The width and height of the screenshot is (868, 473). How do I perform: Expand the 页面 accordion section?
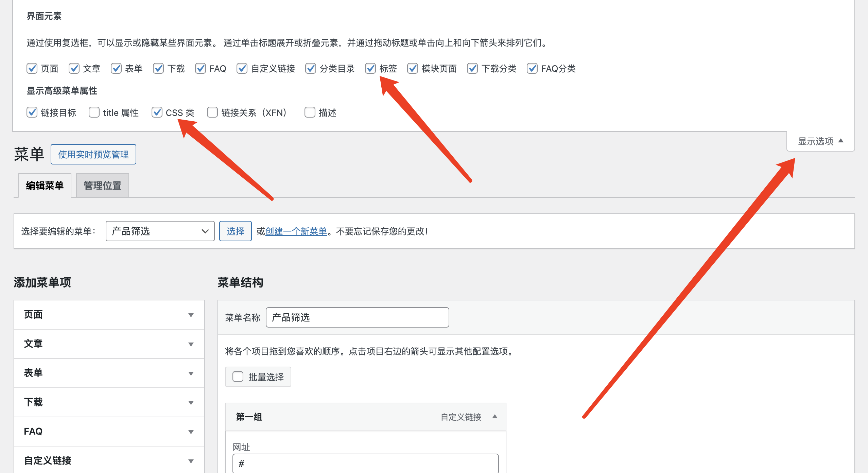click(x=191, y=315)
